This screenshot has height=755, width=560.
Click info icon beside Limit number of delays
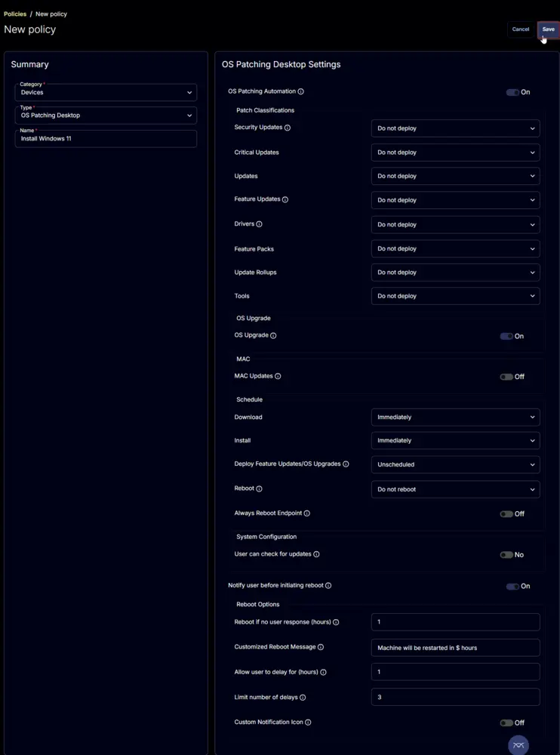303,697
